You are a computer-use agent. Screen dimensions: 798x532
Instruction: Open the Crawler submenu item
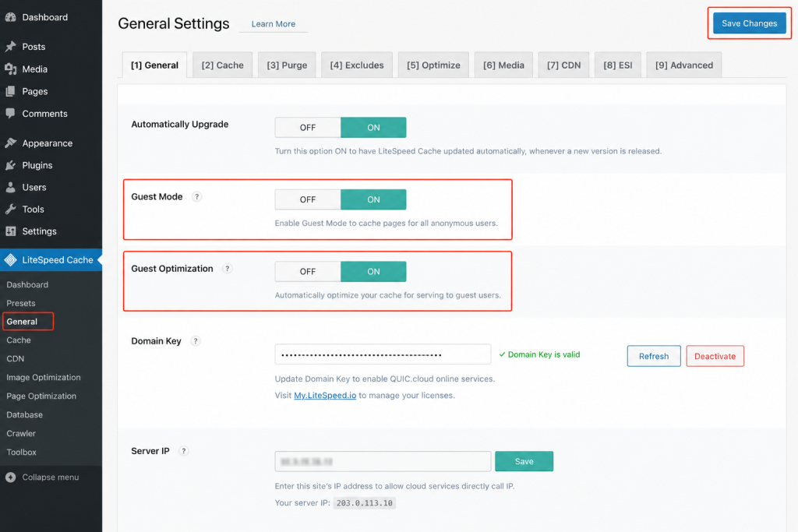(21, 433)
